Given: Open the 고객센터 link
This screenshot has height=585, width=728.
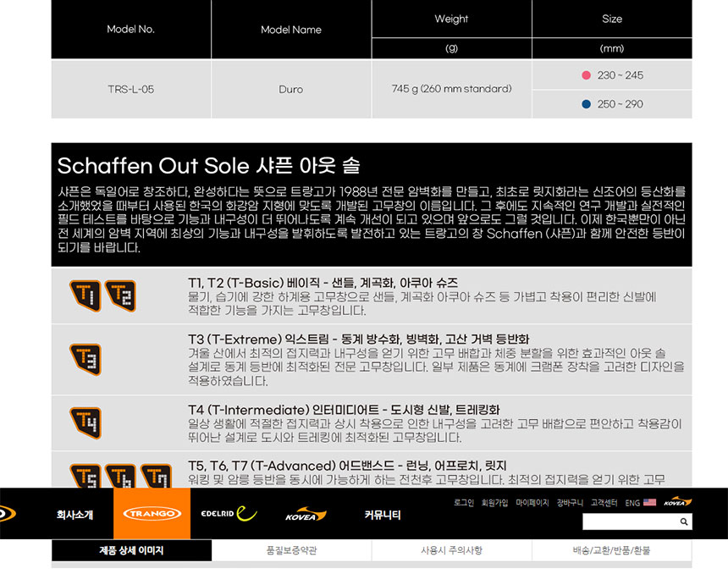Looking at the screenshot, I should 604,503.
